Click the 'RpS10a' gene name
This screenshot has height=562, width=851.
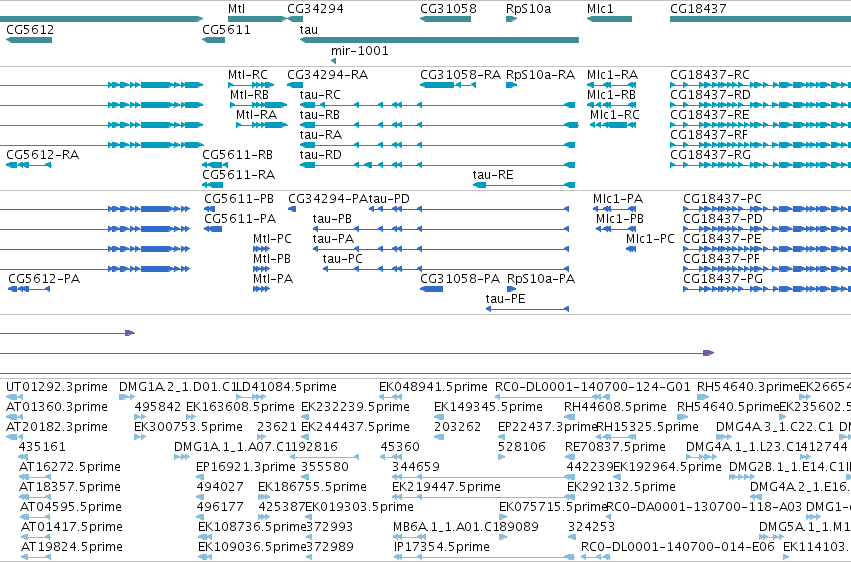[528, 9]
